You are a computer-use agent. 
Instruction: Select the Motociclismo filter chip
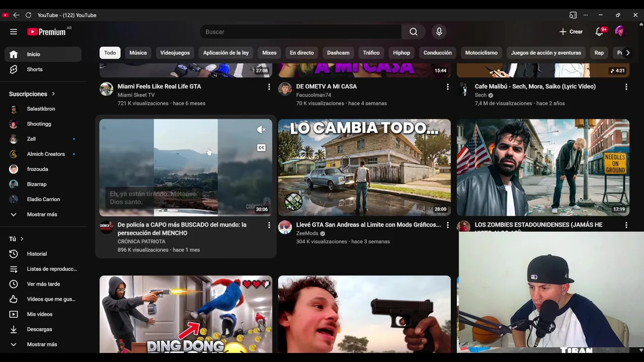481,53
